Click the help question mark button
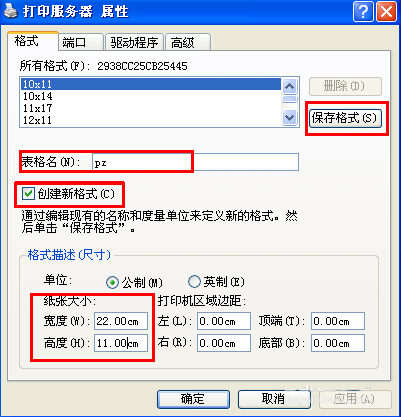Screen dimensions: 401x417 coord(363,12)
